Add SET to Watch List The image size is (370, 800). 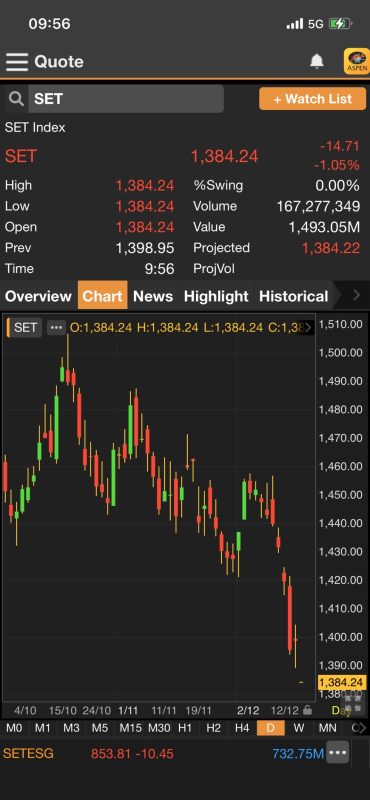[313, 99]
